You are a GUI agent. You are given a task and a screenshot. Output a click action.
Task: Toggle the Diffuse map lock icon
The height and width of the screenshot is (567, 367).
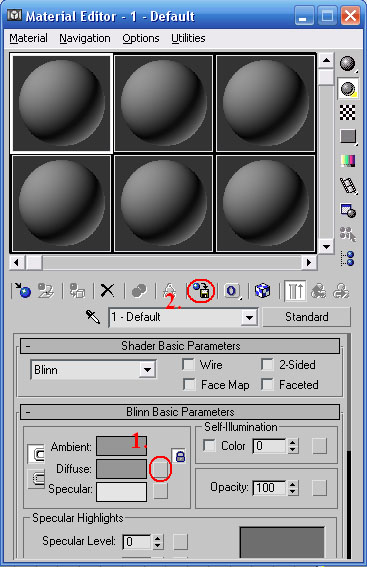[179, 456]
